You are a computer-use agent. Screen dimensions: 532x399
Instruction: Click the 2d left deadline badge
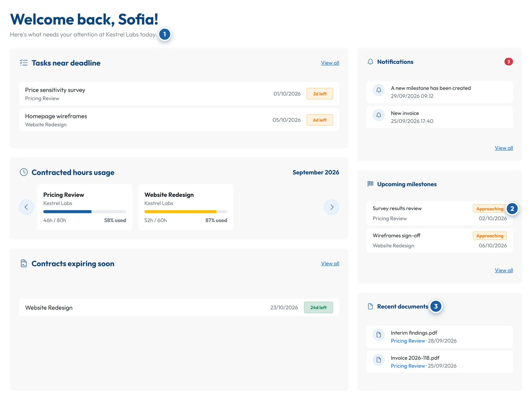(320, 94)
